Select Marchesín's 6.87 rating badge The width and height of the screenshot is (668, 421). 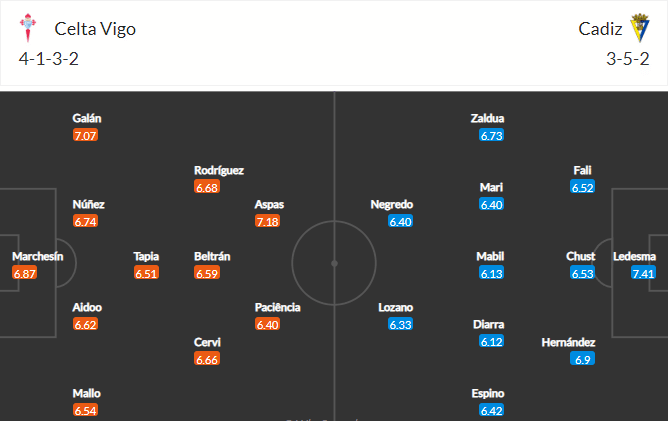pos(24,273)
